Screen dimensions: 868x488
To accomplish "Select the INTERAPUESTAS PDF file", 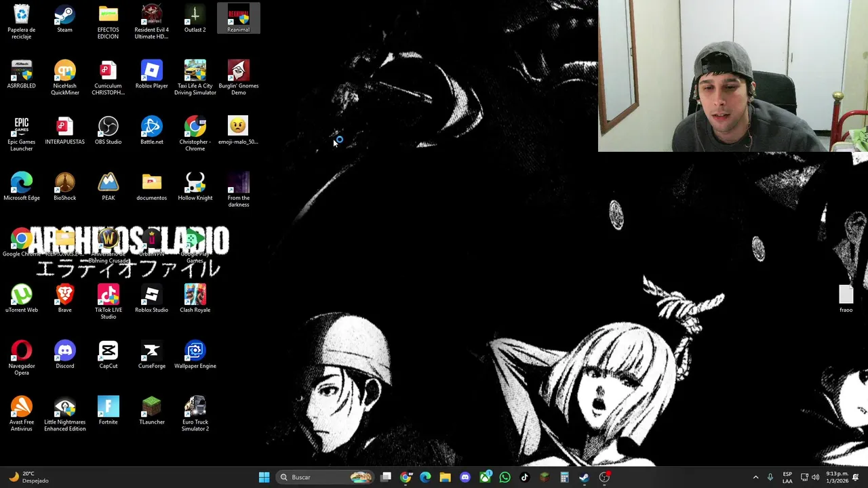I will (x=64, y=131).
